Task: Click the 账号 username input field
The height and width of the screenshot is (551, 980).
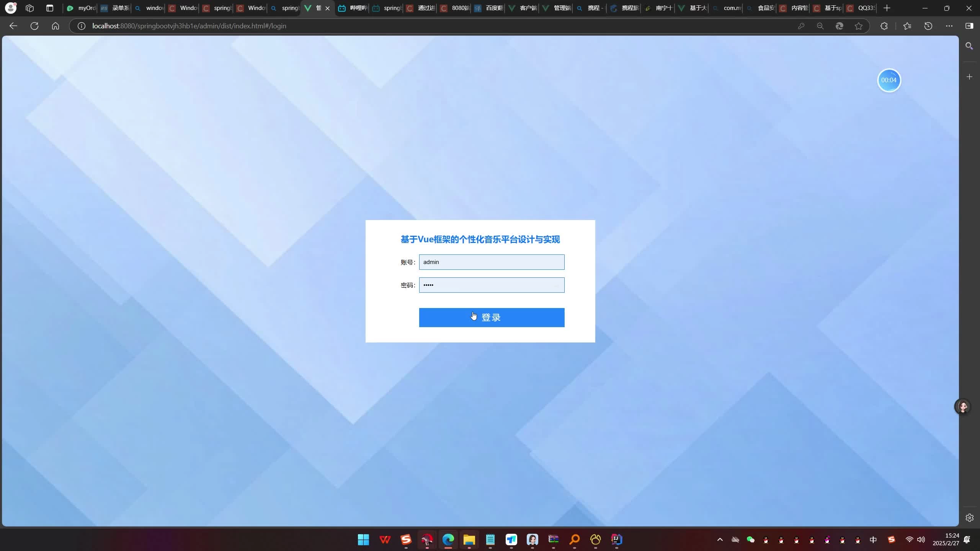Action: coord(492,262)
